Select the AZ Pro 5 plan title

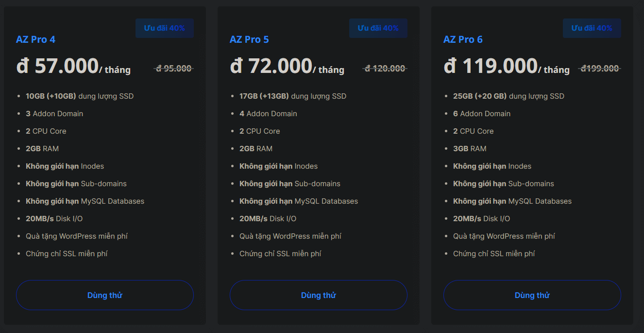(249, 39)
